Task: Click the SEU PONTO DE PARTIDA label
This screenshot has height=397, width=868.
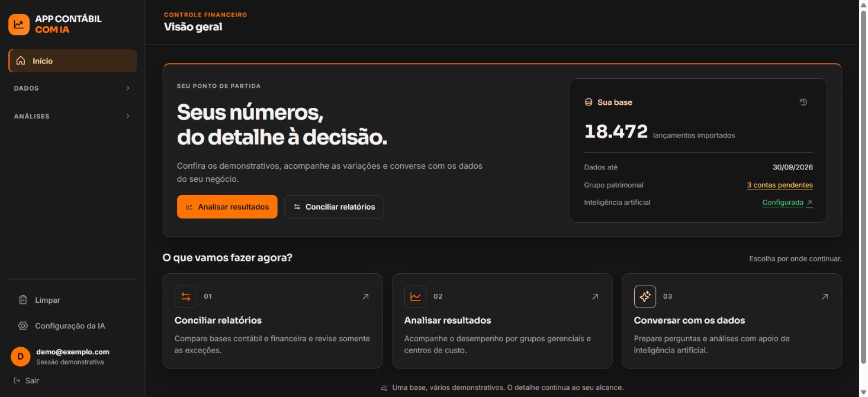Action: [x=218, y=86]
